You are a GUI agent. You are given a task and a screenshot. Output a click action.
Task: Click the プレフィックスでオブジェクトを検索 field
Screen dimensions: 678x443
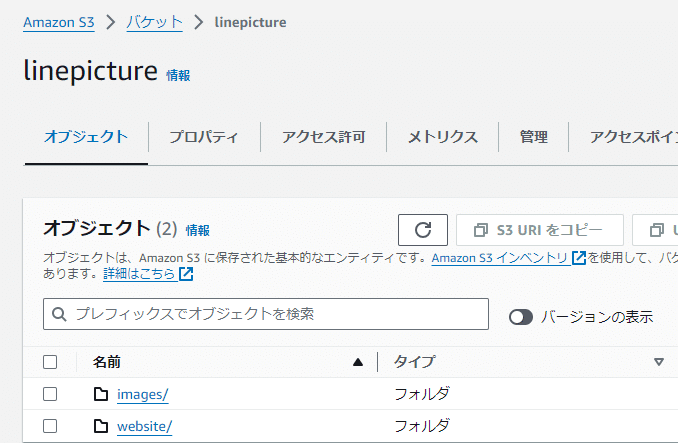pos(266,314)
